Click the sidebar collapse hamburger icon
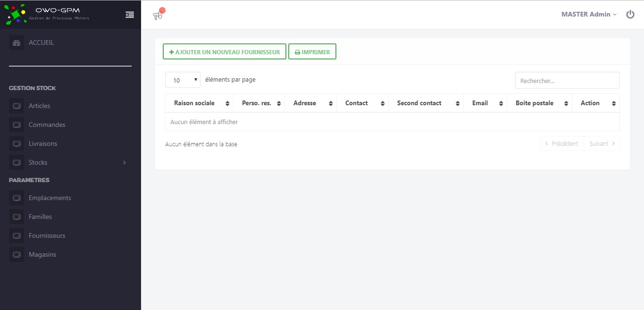The image size is (644, 310). coord(130,15)
